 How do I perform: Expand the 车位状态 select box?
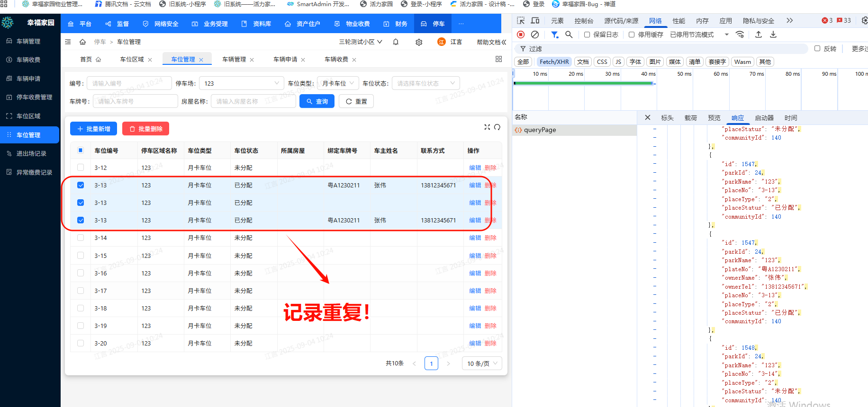click(425, 83)
